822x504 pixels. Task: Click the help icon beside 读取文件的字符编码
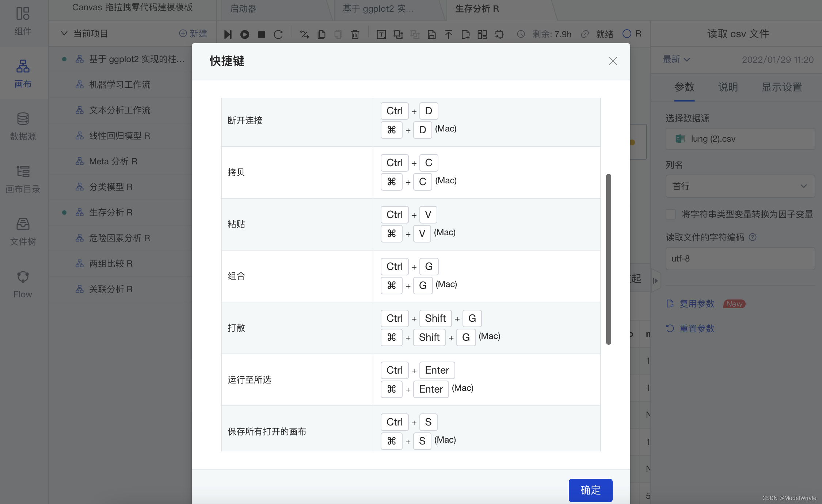(x=753, y=237)
